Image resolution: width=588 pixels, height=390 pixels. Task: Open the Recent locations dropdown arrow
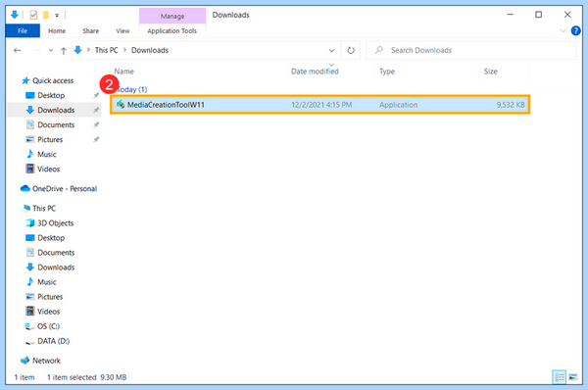(51, 50)
